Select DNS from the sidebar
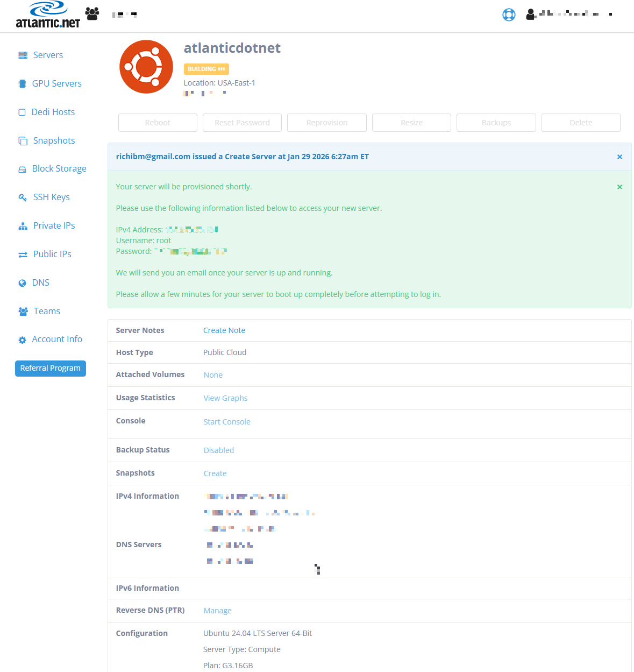This screenshot has width=634, height=672. pos(40,282)
